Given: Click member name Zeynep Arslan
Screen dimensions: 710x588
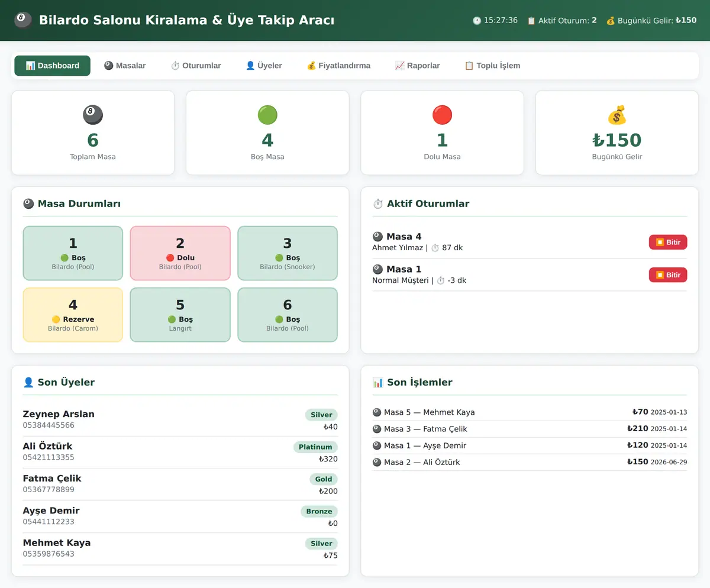Looking at the screenshot, I should pos(59,414).
